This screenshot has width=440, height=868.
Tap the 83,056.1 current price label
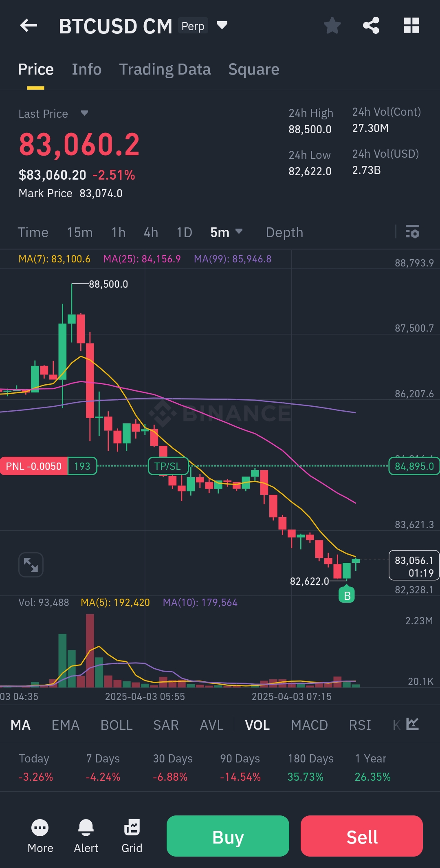(414, 565)
